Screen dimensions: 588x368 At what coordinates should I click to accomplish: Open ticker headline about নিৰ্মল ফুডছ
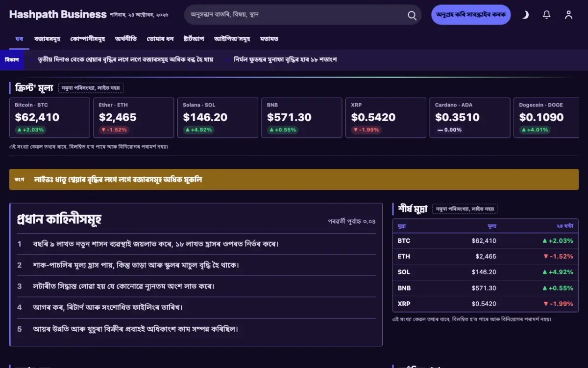[285, 59]
